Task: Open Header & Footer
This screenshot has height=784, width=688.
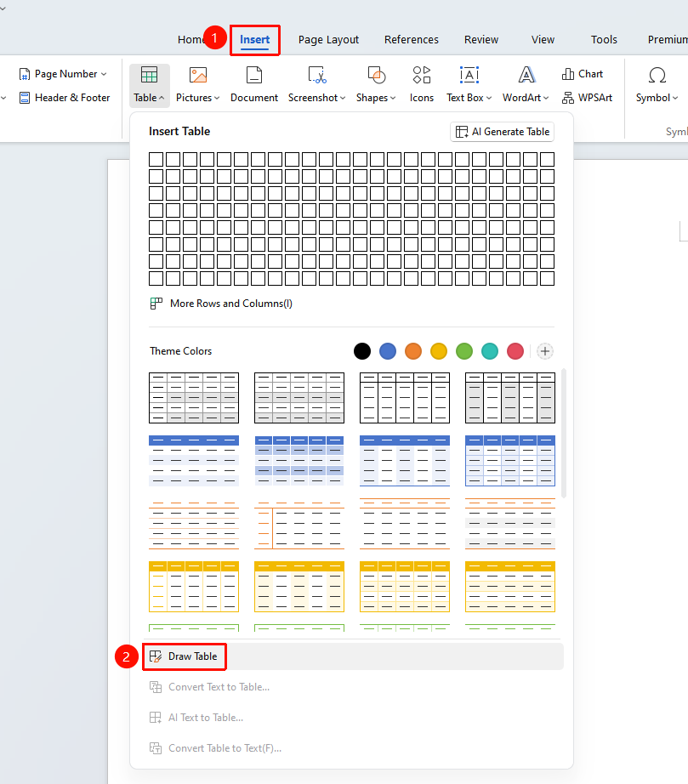Action: point(65,98)
